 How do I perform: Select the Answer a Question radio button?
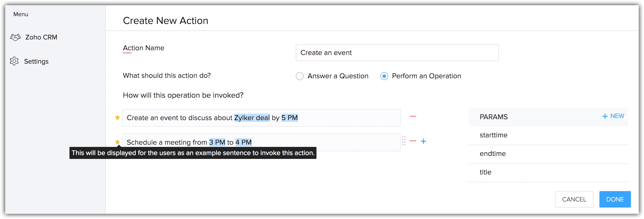tap(299, 76)
